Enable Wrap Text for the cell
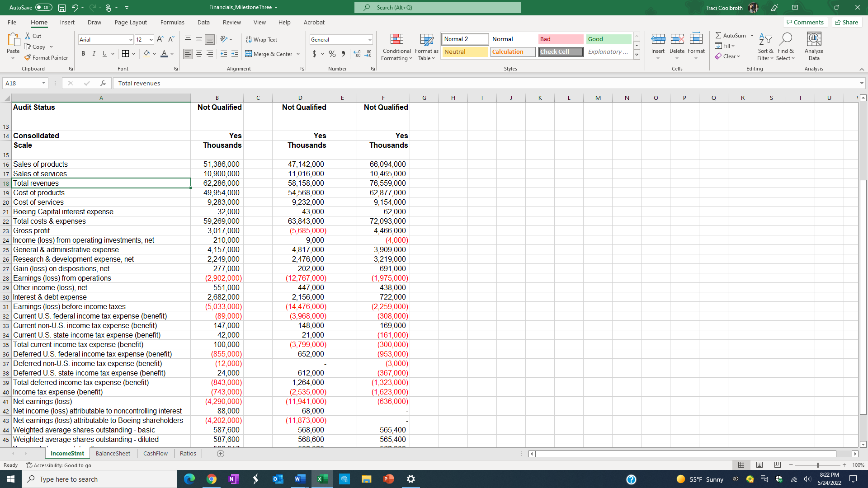This screenshot has height=488, width=868. pos(262,39)
